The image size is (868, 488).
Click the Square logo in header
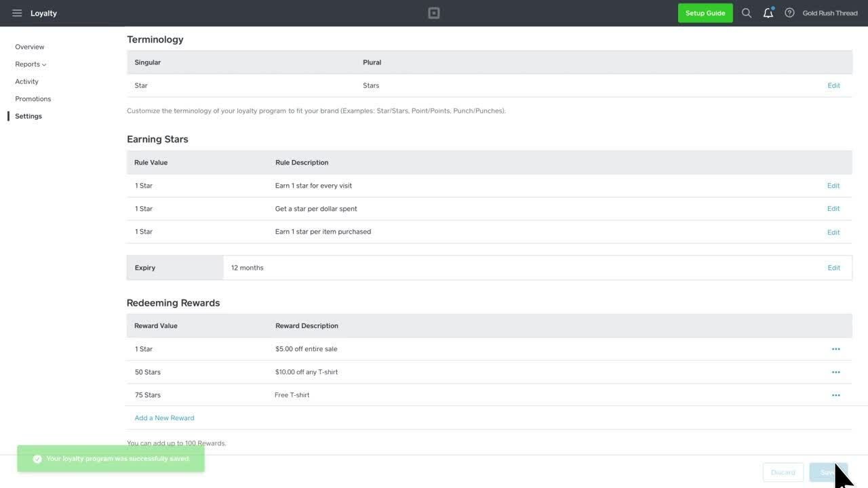(434, 13)
